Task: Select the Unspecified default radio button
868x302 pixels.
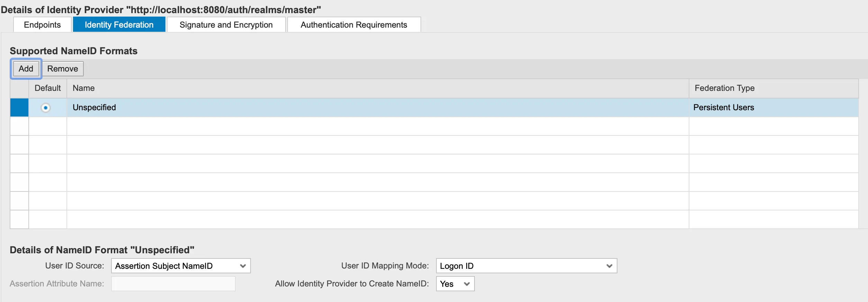Action: (45, 108)
